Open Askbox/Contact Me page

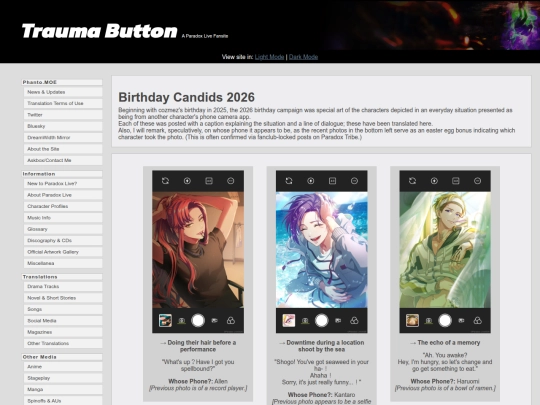point(63,160)
